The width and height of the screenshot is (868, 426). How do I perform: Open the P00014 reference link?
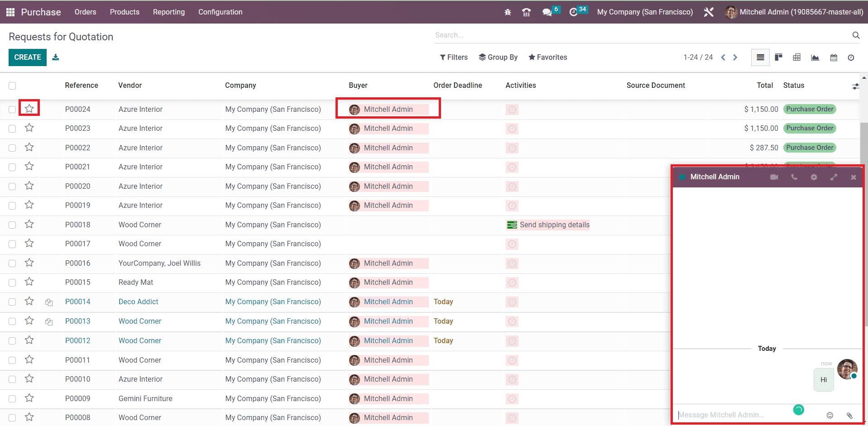coord(77,302)
